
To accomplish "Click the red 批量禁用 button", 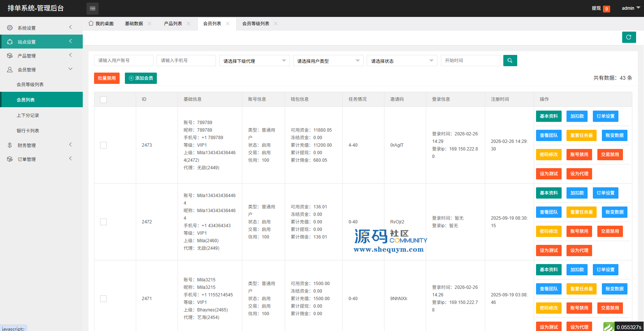I will point(107,78).
